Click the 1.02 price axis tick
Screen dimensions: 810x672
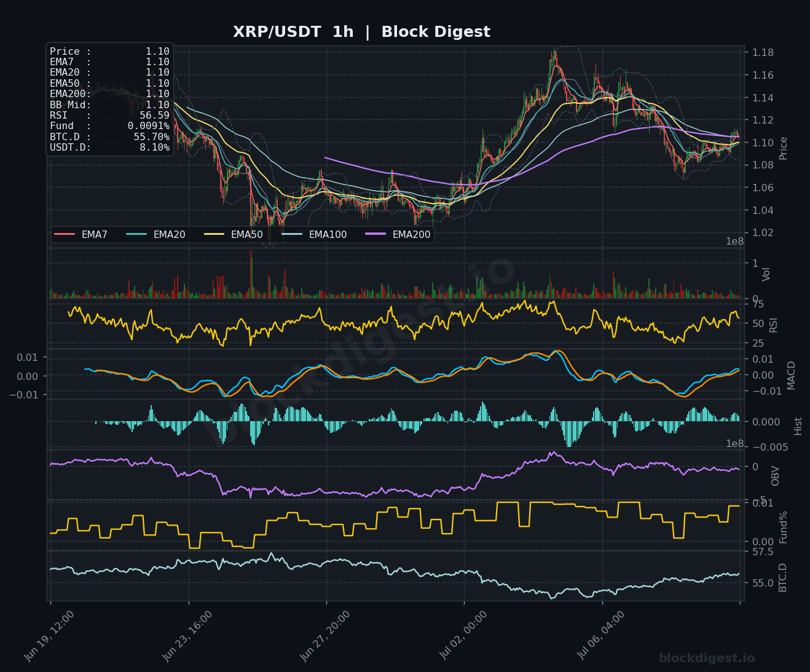[x=763, y=232]
